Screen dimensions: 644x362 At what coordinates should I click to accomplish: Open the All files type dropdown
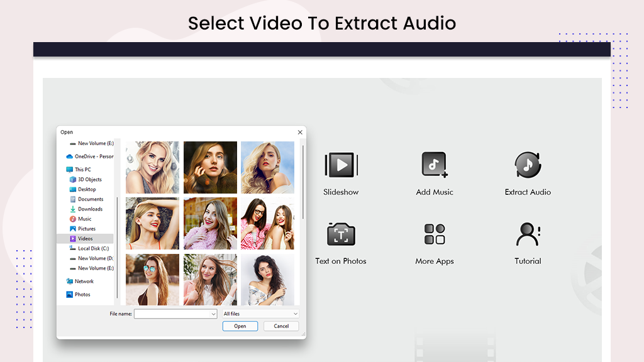(x=260, y=314)
